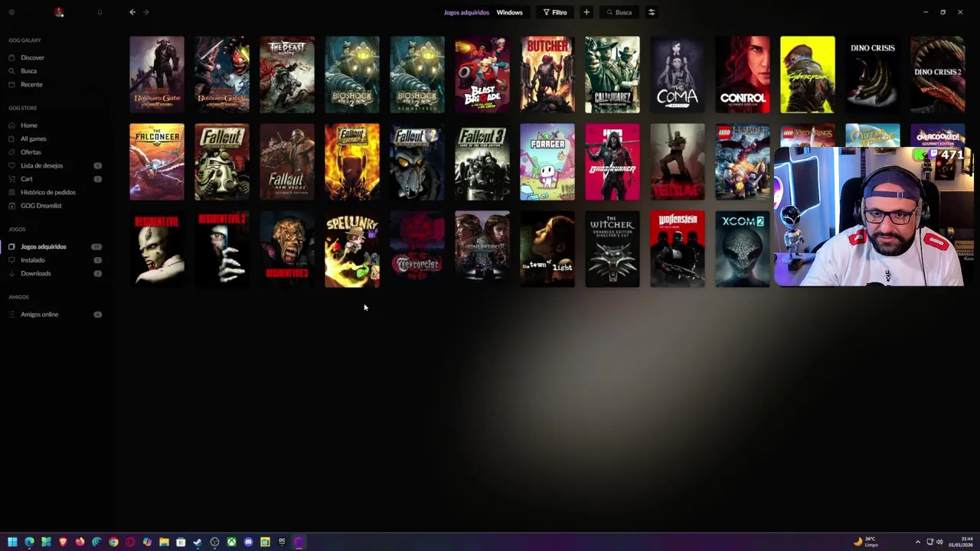Open Epic Games Launcher from taskbar
Viewport: 980px width, 551px height.
(x=282, y=542)
